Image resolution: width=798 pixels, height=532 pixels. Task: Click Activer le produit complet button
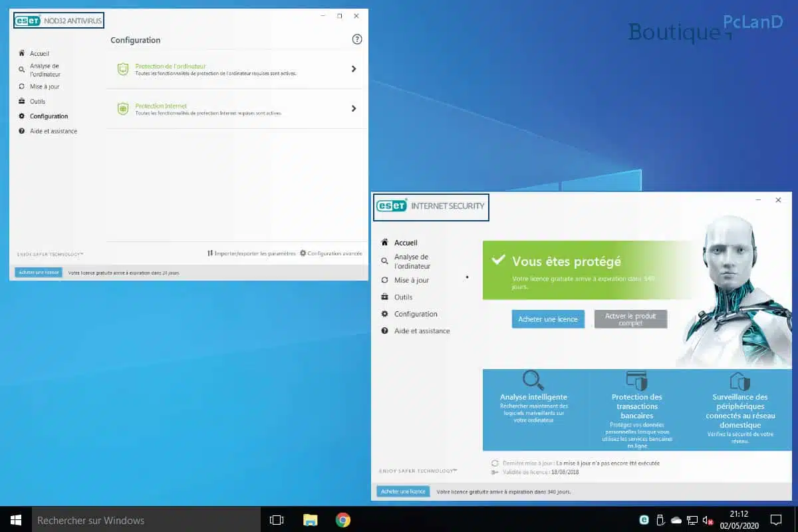[x=630, y=319]
